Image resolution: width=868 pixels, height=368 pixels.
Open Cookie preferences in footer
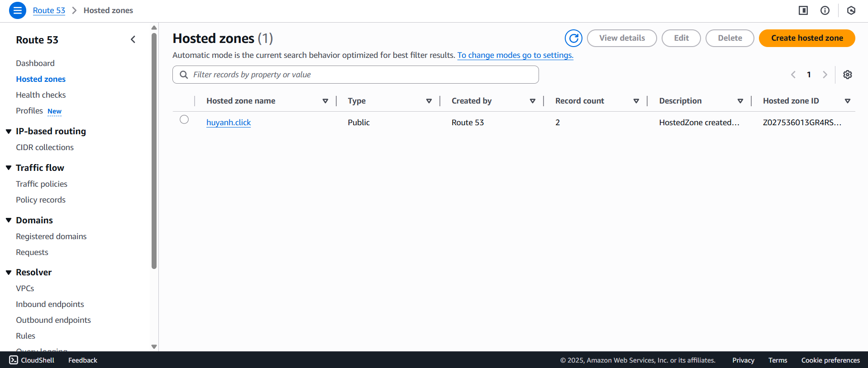[830, 360]
